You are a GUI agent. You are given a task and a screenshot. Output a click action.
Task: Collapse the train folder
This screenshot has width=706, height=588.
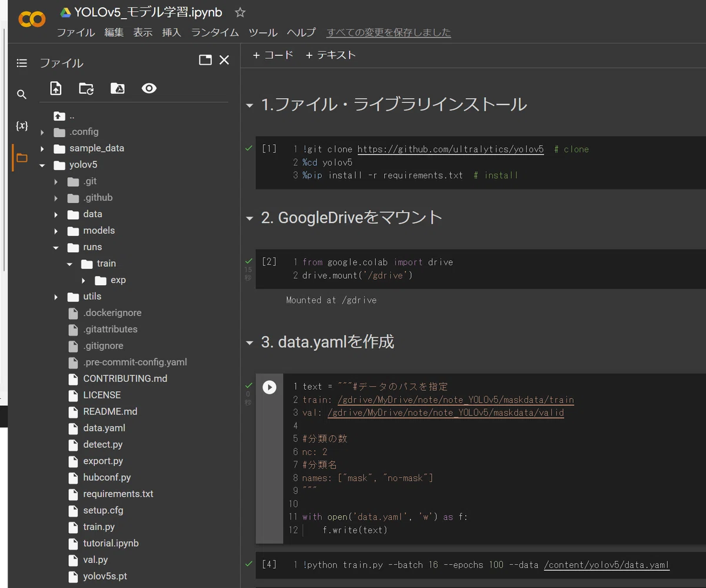tap(69, 264)
